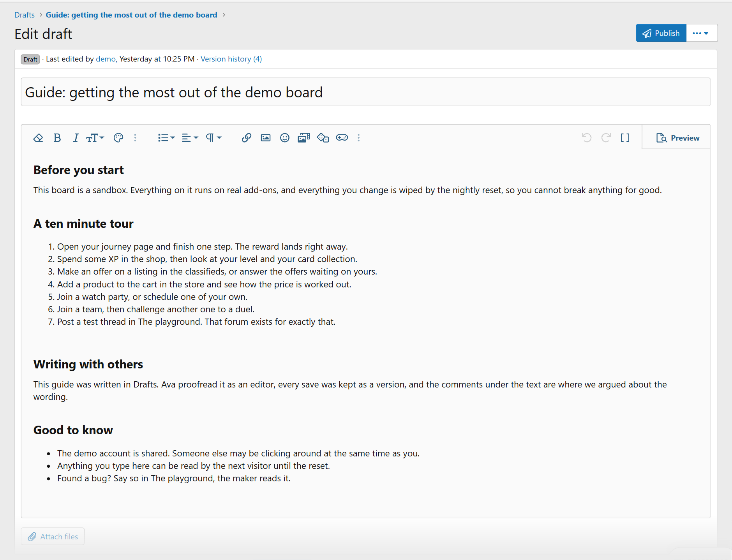Open the text color palette
The width and height of the screenshot is (732, 560).
(118, 138)
